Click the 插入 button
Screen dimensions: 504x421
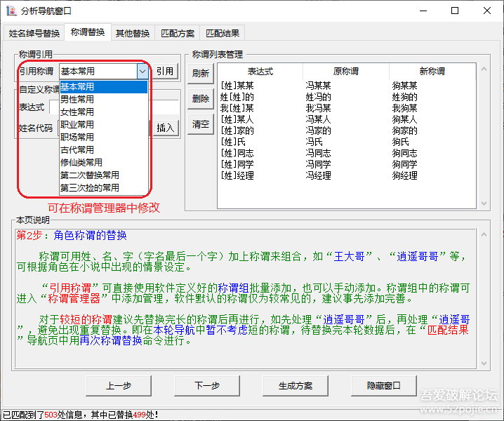pyautogui.click(x=165, y=128)
